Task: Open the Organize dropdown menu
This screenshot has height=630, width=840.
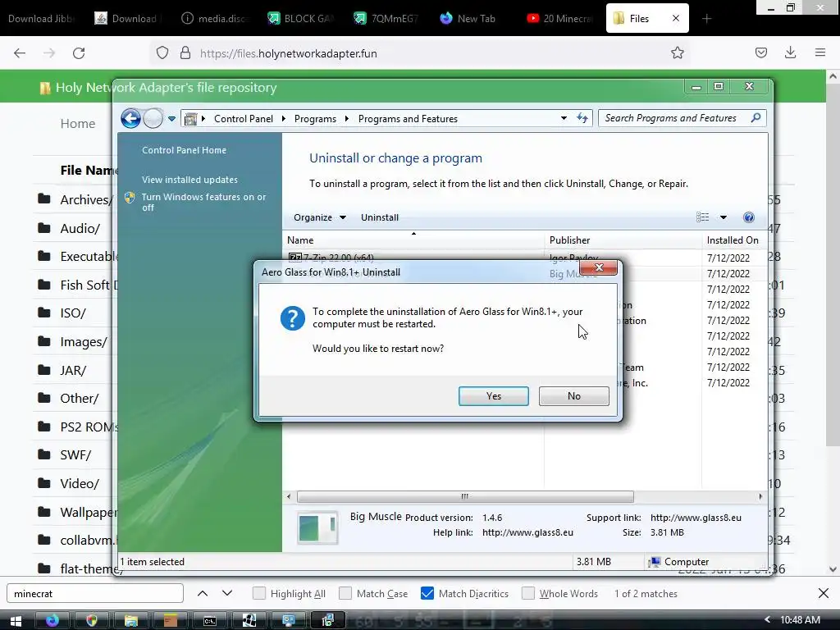Action: pos(319,217)
